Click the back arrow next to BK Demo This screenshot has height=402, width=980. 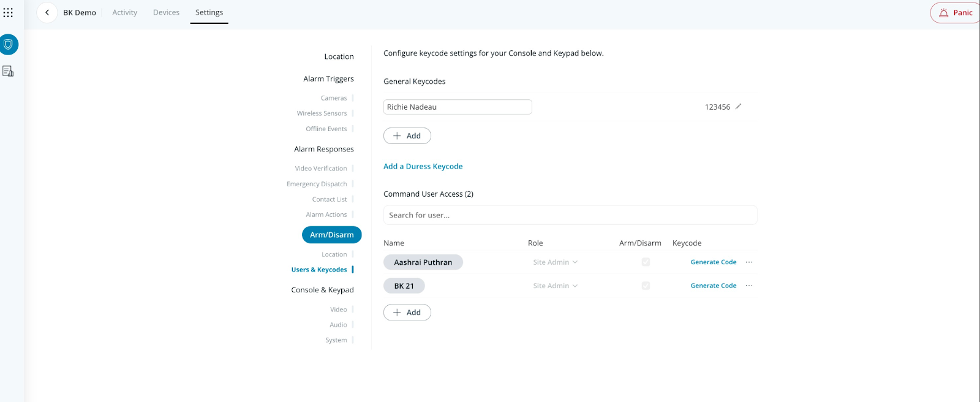pyautogui.click(x=47, y=12)
